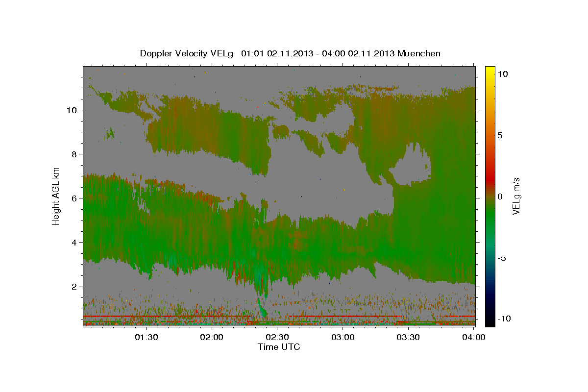Click the enclosed grey hole in the cloud near 03:35
Viewport: 588px width, 392px height.
pos(413,167)
